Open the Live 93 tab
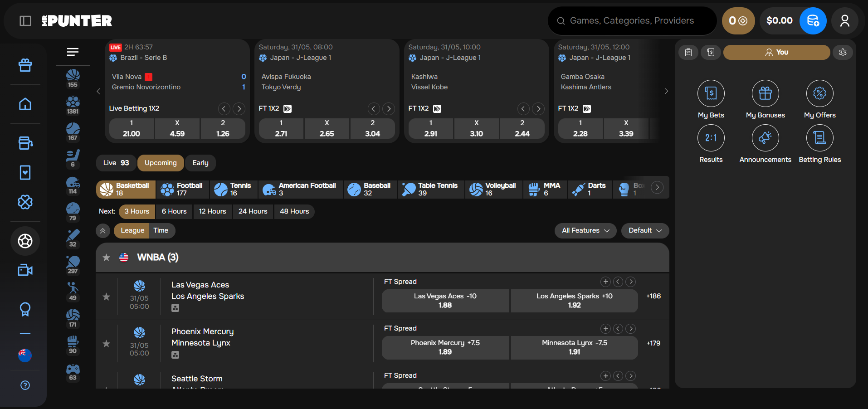The width and height of the screenshot is (868, 409). click(116, 163)
